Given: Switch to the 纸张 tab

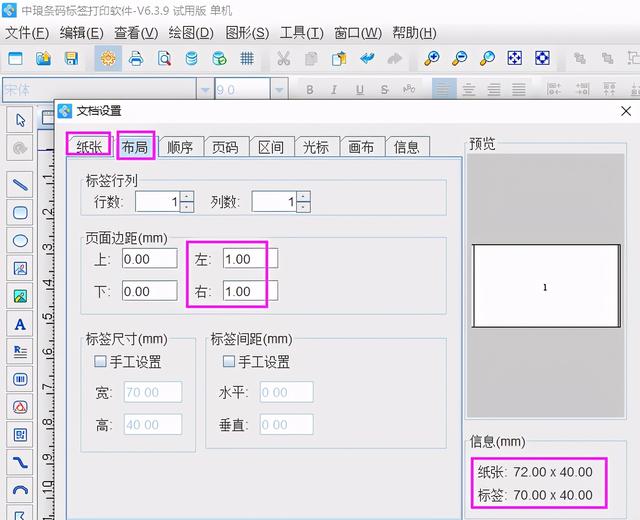Looking at the screenshot, I should click(x=89, y=146).
